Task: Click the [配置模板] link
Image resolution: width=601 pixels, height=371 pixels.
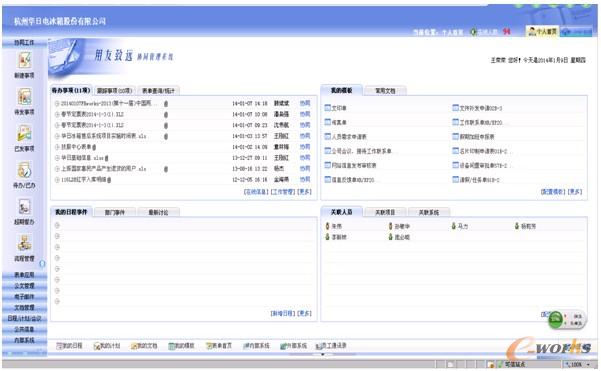Action: point(553,192)
